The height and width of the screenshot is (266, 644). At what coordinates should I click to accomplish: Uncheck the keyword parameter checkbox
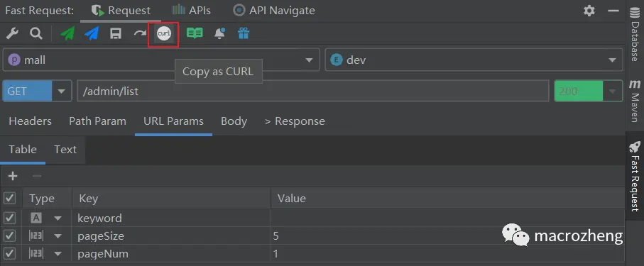coord(9,218)
